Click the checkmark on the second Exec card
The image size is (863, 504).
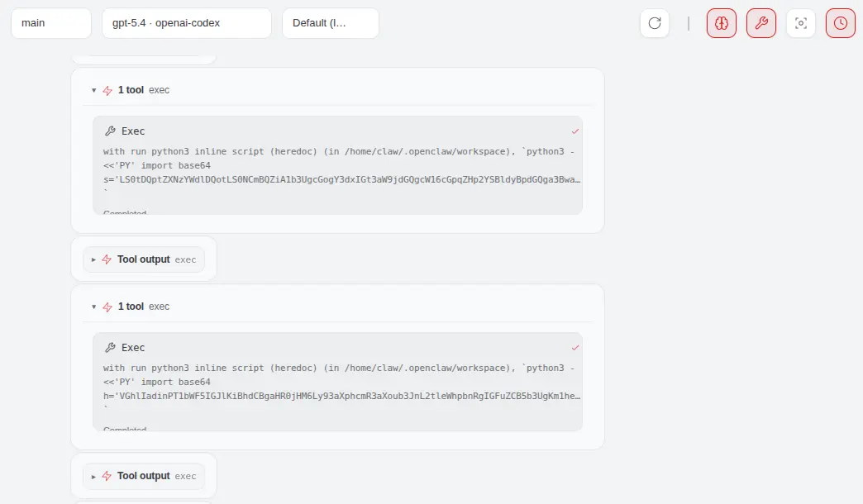[575, 348]
